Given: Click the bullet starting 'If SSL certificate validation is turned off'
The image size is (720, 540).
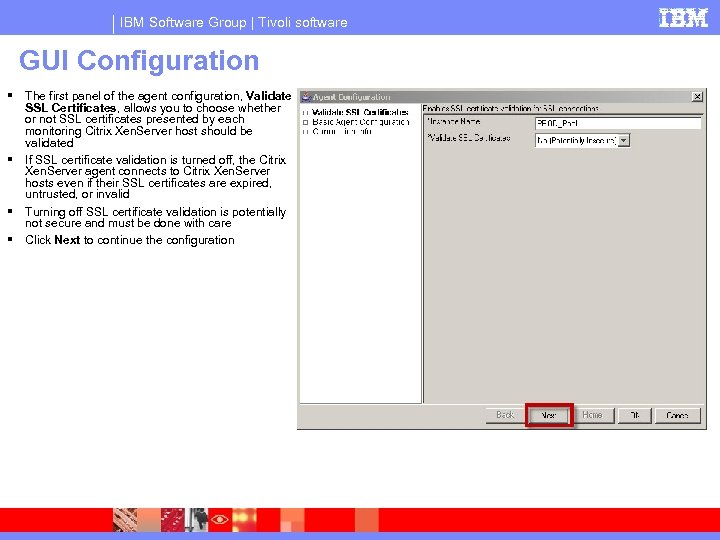Looking at the screenshot, I should [155, 177].
